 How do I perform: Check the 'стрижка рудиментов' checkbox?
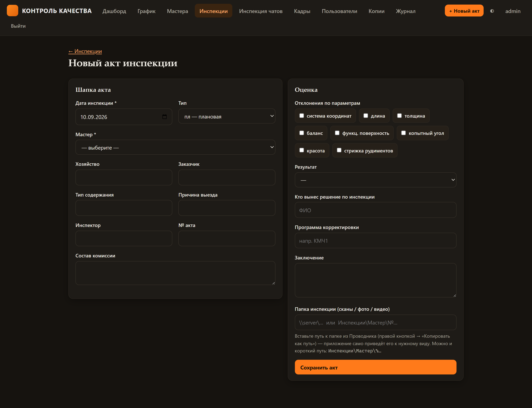pos(339,150)
